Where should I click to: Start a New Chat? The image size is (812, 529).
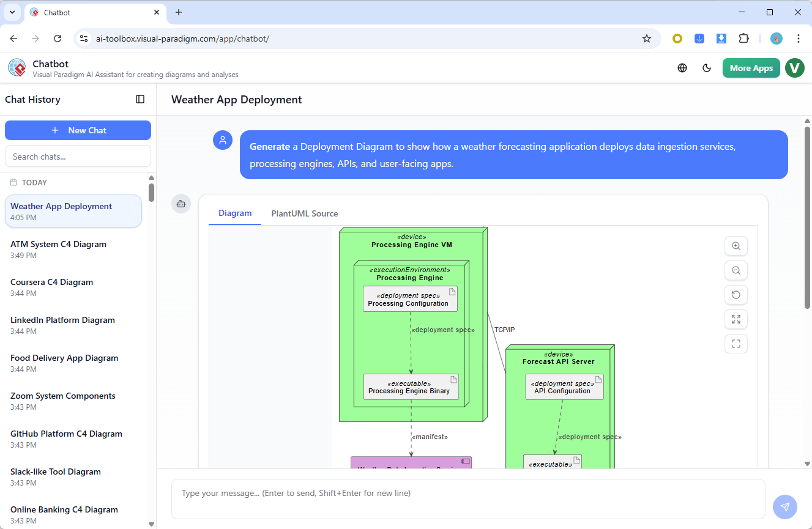coord(78,130)
